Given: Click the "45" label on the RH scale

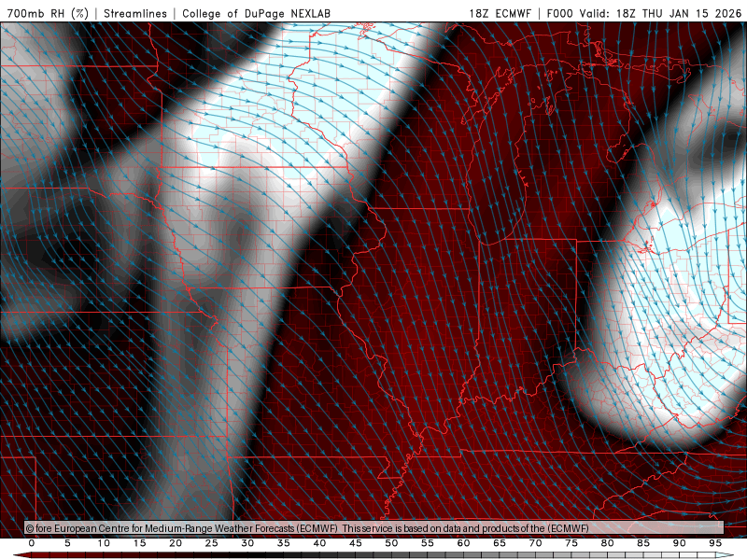Looking at the screenshot, I should [x=356, y=543].
